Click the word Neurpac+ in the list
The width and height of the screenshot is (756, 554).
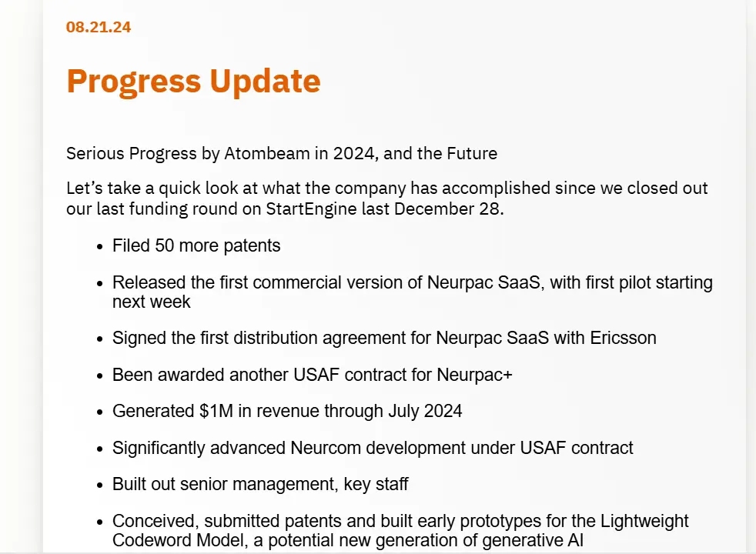coord(474,375)
